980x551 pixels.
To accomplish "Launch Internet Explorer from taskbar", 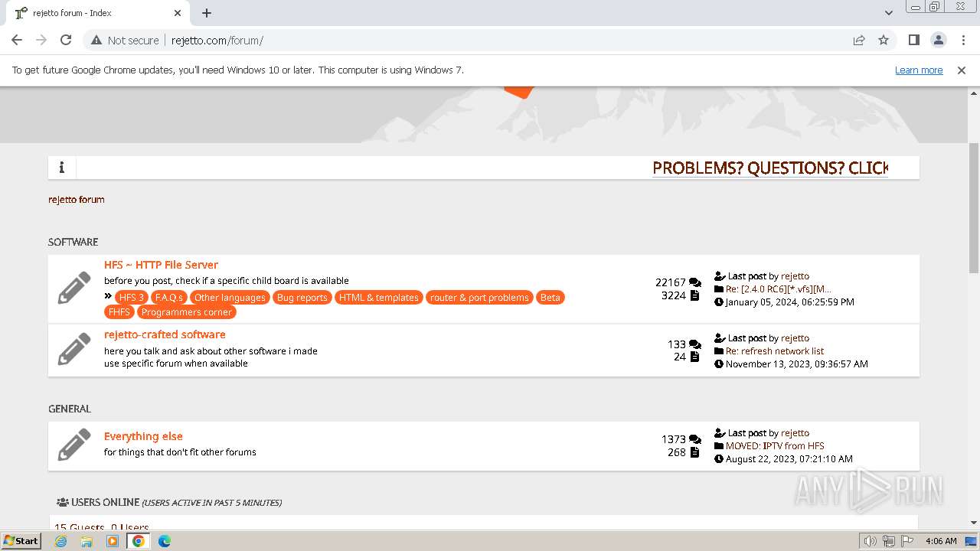I will 60,541.
